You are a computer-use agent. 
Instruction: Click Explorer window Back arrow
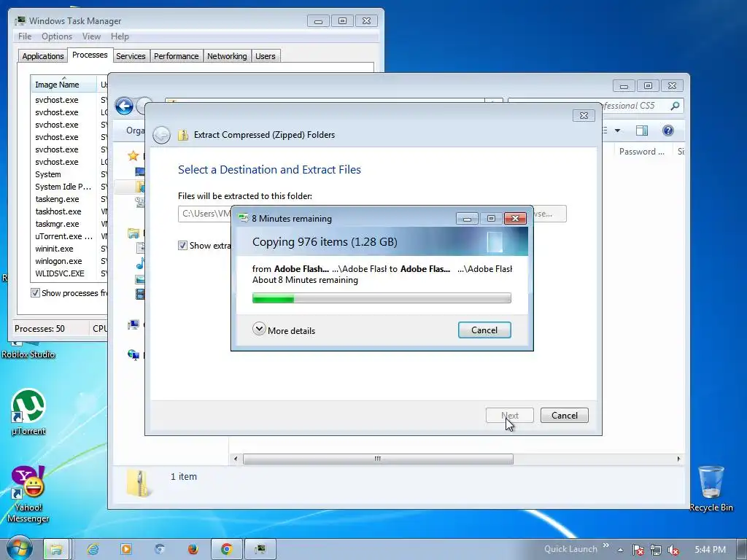tap(124, 106)
